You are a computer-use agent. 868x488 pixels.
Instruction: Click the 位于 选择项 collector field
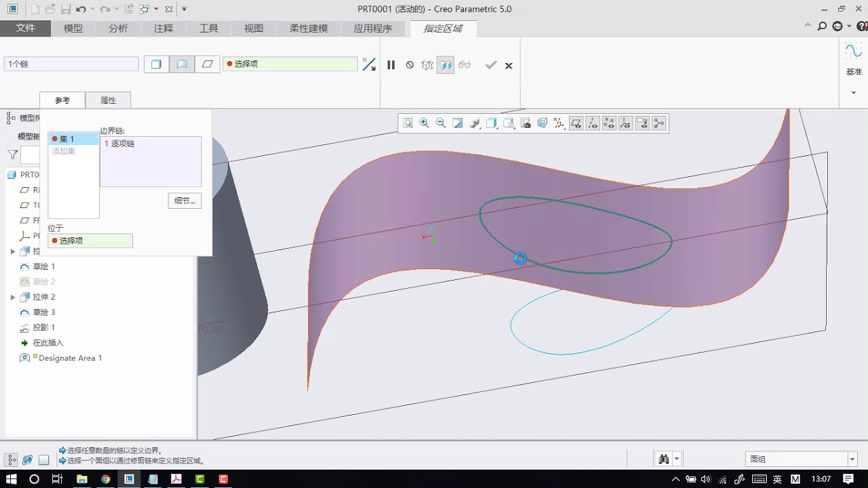click(x=90, y=241)
